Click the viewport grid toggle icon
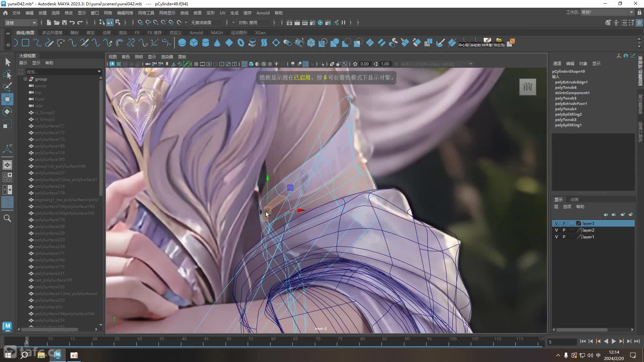 pos(196,64)
